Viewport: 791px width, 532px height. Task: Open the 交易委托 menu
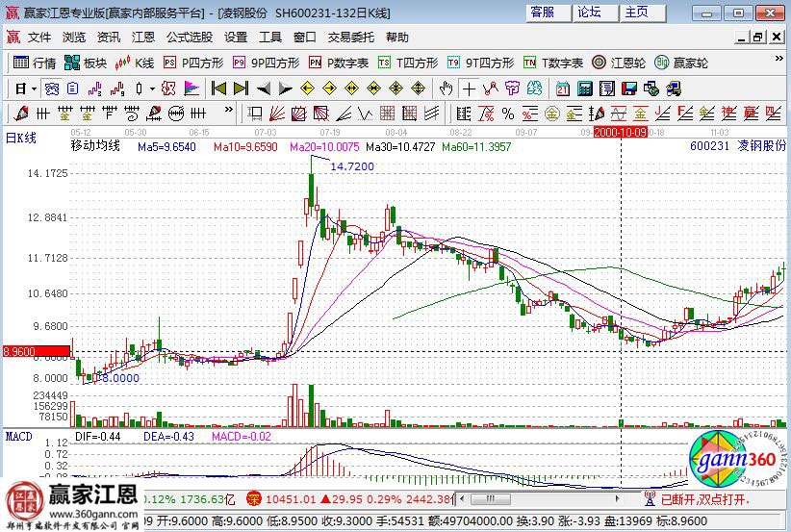pos(351,38)
